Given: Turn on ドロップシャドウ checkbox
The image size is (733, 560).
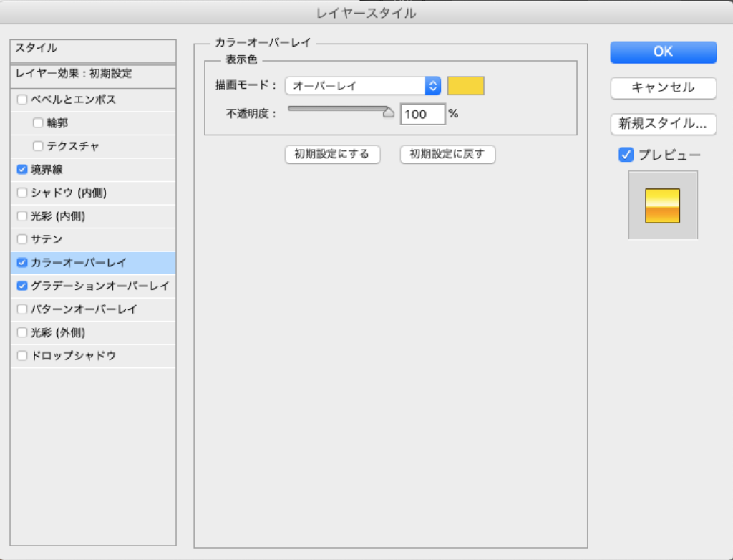Looking at the screenshot, I should point(22,356).
